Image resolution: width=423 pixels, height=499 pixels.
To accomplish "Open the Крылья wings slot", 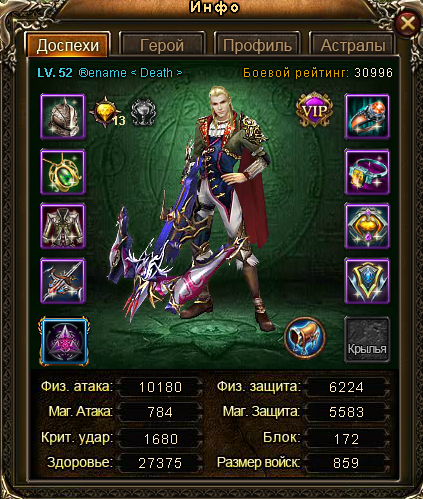I will [x=367, y=340].
